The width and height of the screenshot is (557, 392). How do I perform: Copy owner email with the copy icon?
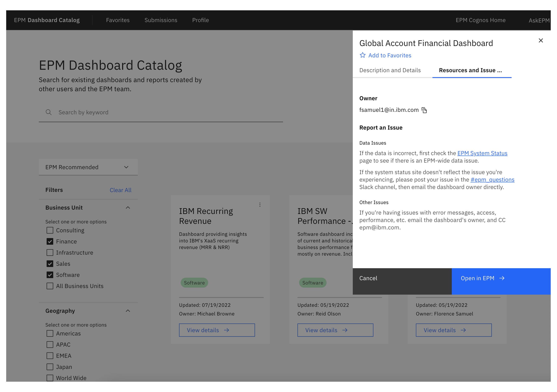point(424,110)
